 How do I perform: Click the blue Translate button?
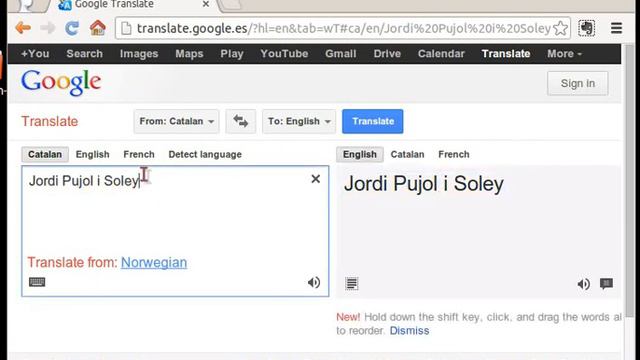coord(373,121)
